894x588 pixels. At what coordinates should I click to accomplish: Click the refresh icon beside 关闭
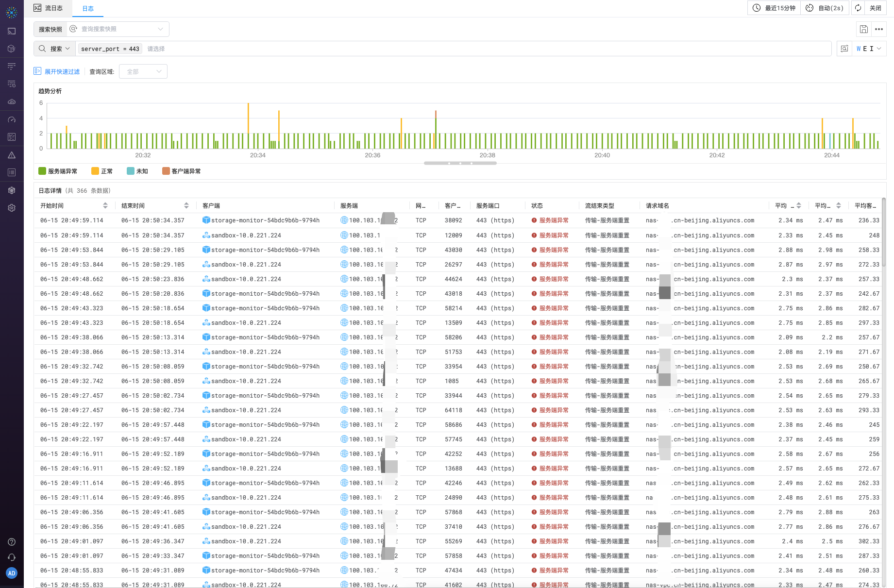858,8
